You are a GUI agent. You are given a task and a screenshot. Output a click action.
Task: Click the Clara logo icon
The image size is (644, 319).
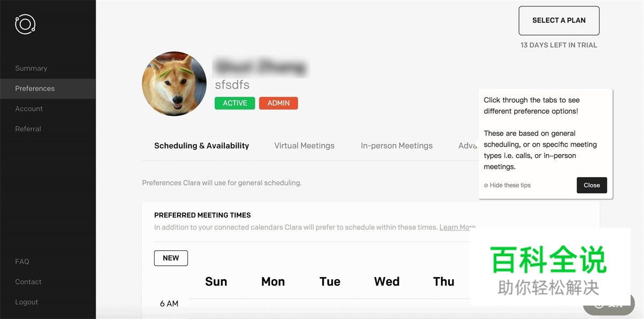point(25,24)
